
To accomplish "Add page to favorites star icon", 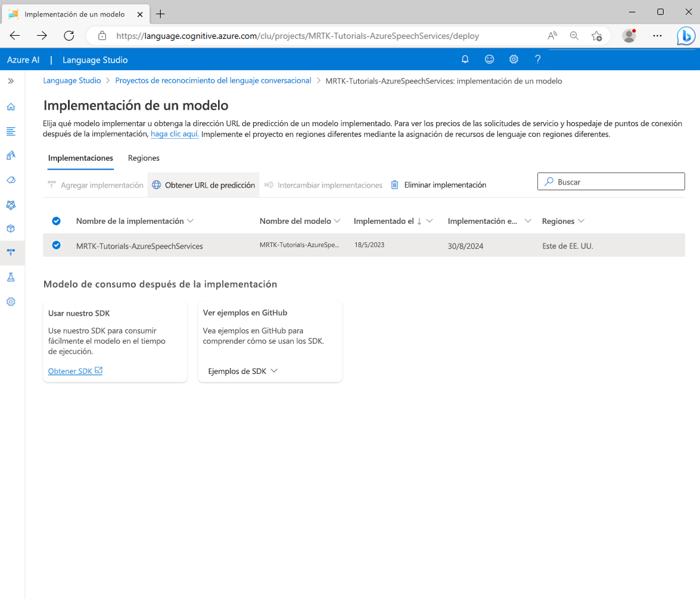I will [596, 36].
